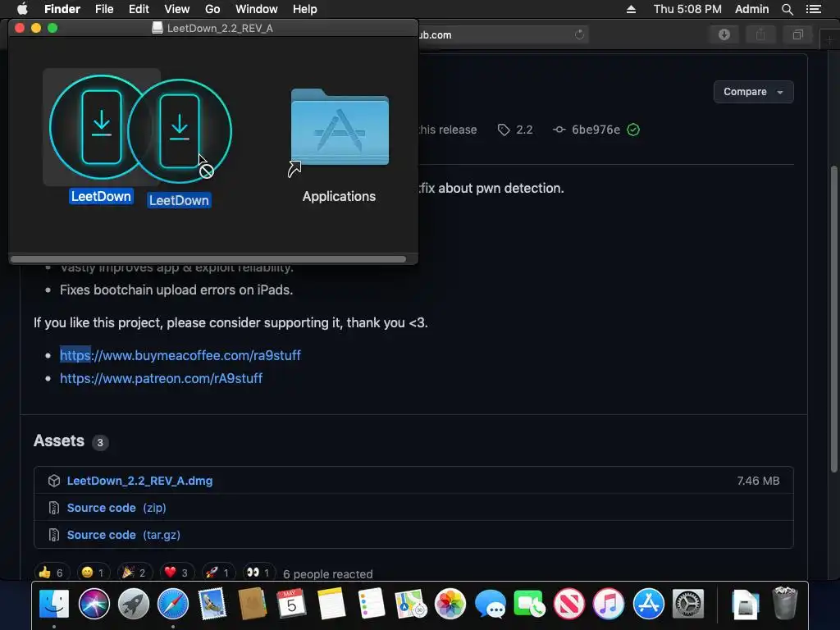The width and height of the screenshot is (840, 630).
Task: Open the View menu
Action: pos(177,9)
